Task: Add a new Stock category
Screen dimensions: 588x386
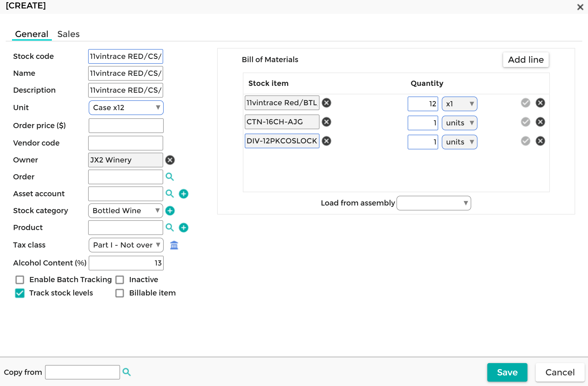Action: tap(170, 211)
